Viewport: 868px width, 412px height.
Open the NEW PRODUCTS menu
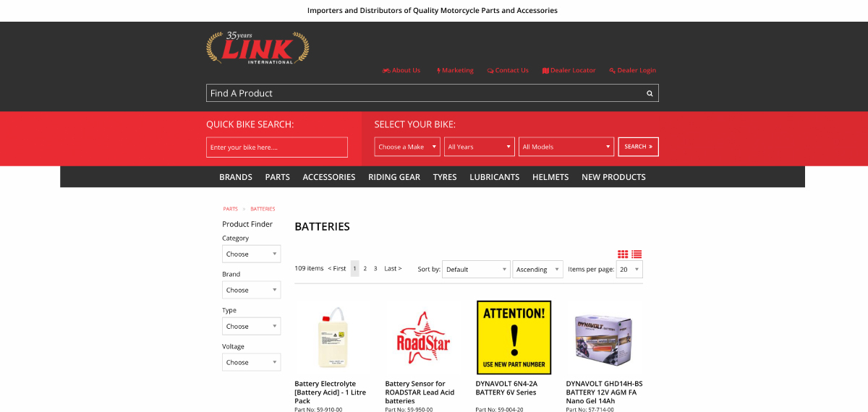[x=613, y=177]
